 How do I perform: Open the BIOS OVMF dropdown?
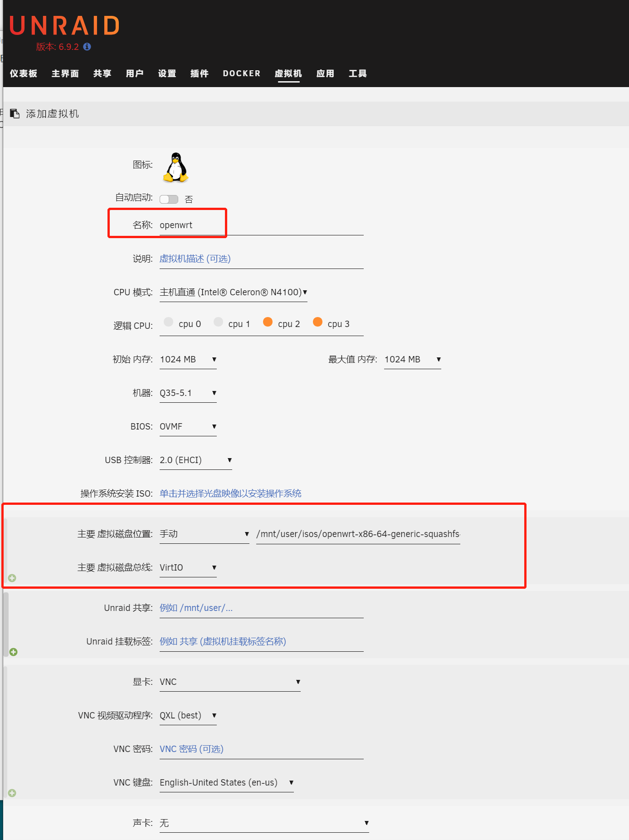pyautogui.click(x=188, y=427)
